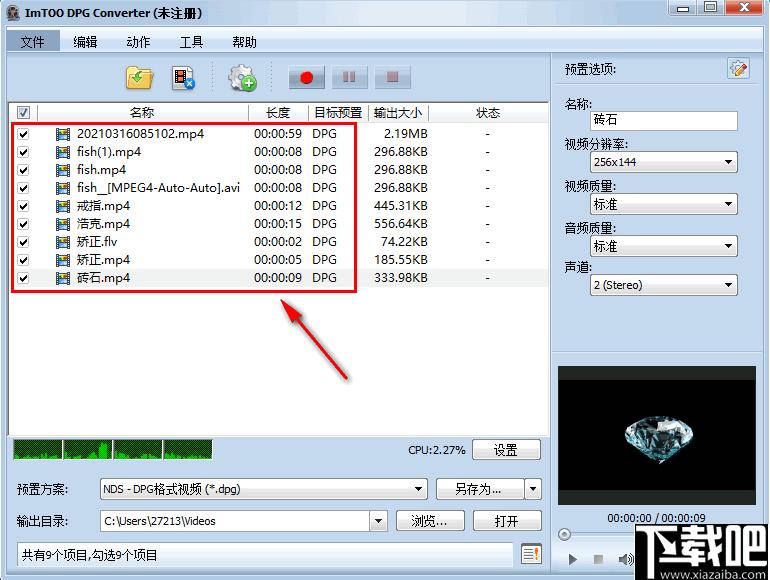
Task: Click the add profile gear icon
Action: 242,78
